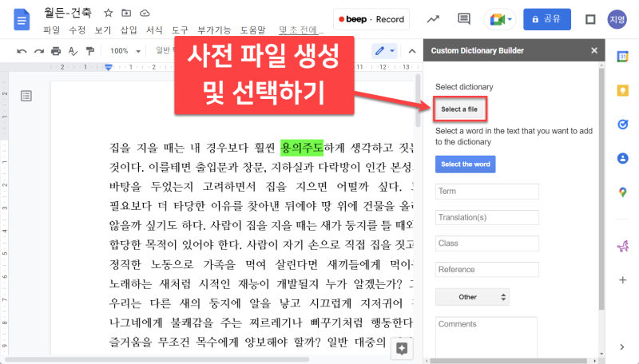Focus the Term input field
639x364 pixels.
coord(487,192)
